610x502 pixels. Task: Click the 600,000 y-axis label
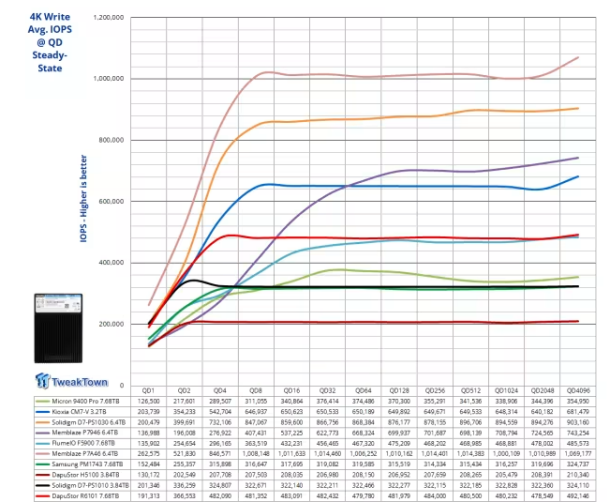coord(112,201)
